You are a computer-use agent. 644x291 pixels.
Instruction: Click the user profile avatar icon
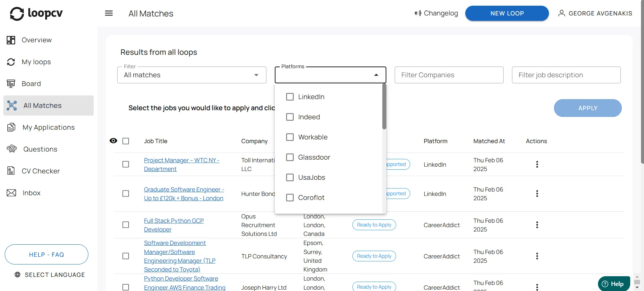pos(561,13)
